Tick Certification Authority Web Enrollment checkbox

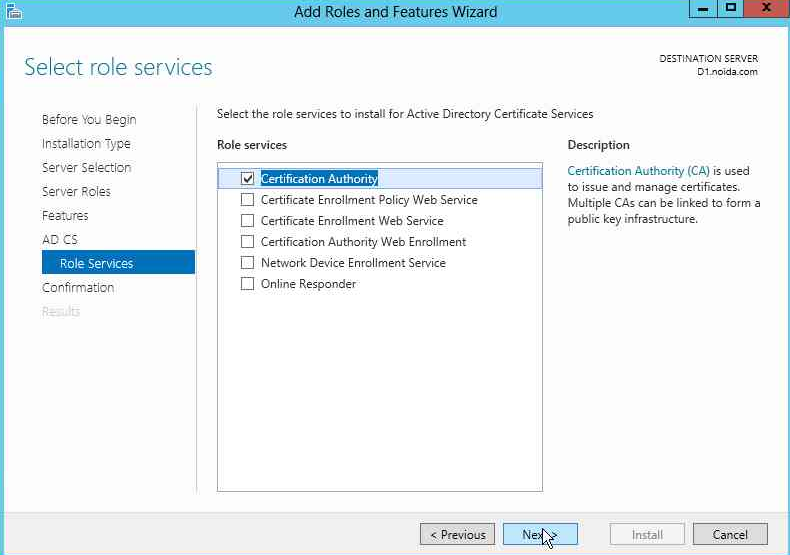tap(247, 242)
